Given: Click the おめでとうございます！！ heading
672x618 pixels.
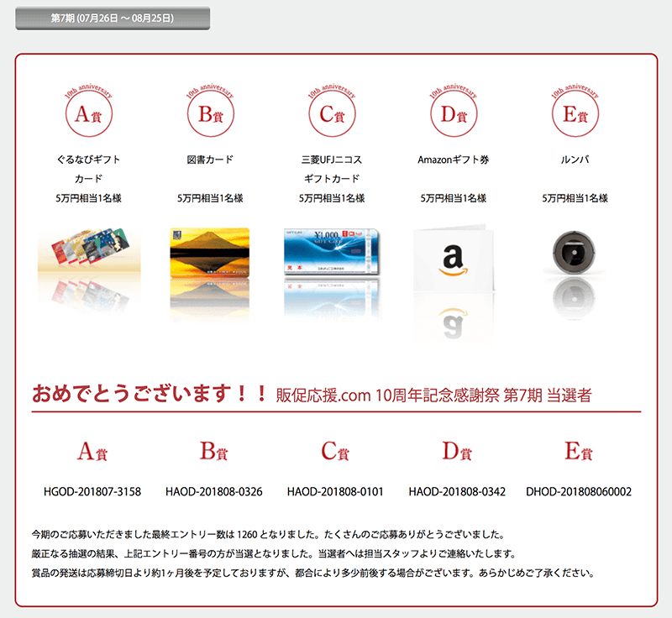Looking at the screenshot, I should [150, 393].
